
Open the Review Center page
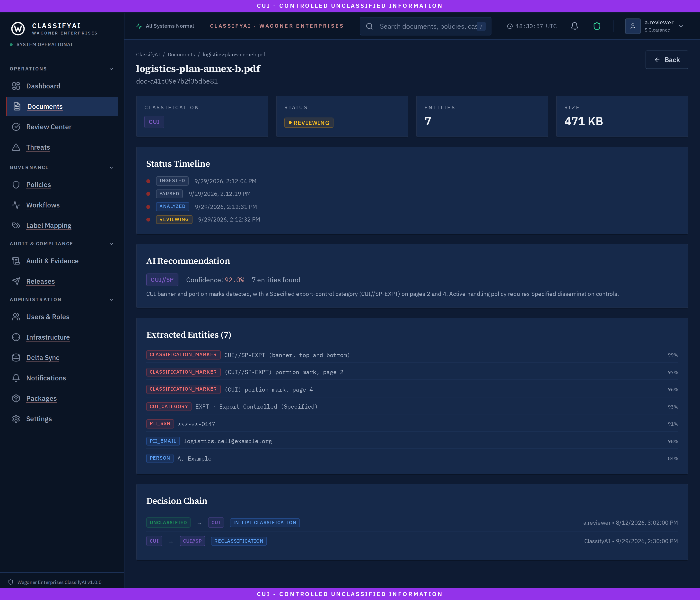point(62,127)
